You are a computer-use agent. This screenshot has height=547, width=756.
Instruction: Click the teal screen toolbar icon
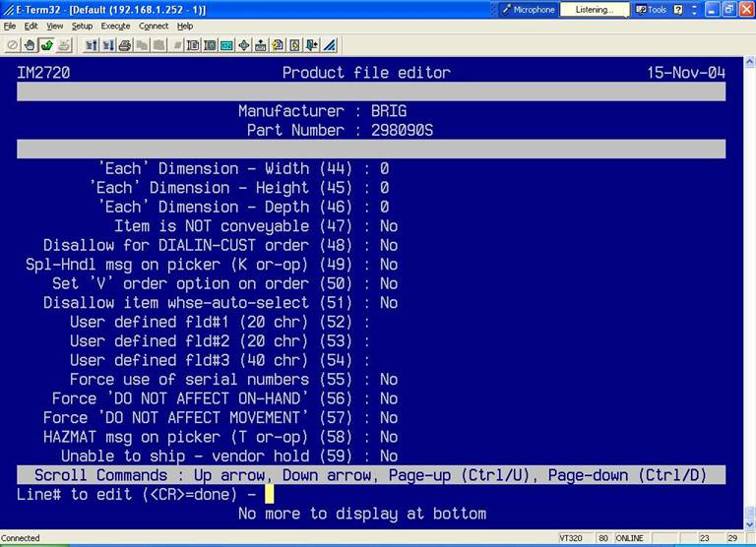226,45
